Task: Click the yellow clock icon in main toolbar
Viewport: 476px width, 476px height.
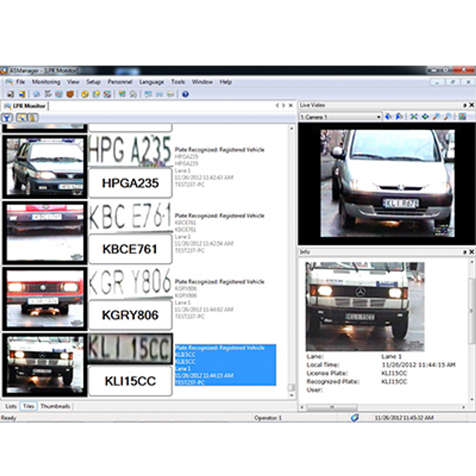Action: pos(85,94)
